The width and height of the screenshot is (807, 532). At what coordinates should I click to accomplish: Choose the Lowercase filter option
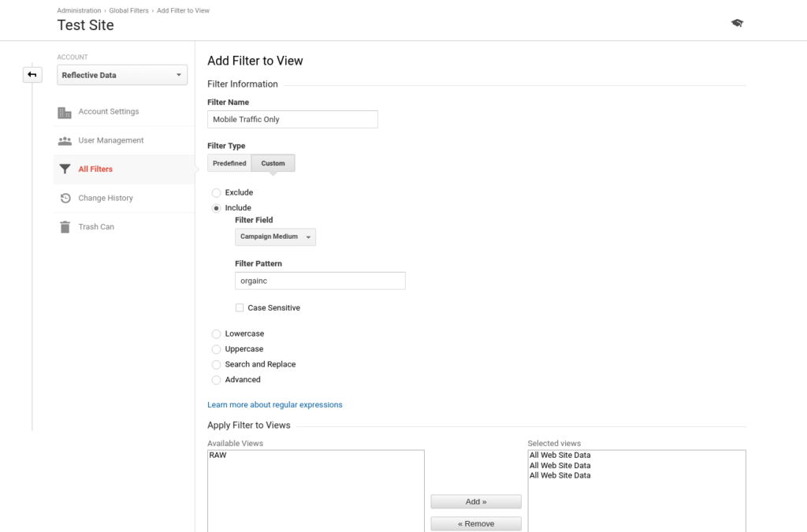[217, 334]
